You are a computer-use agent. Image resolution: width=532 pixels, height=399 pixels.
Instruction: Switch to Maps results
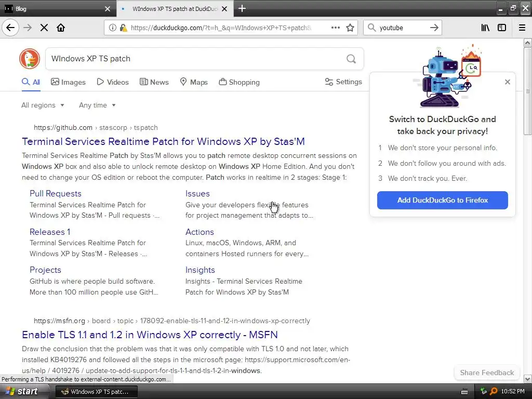coord(194,82)
